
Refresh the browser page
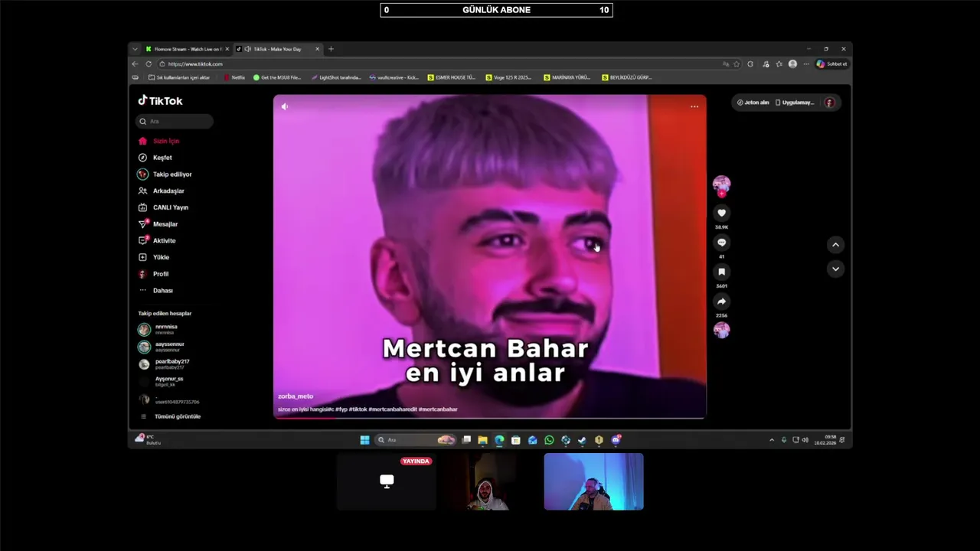(149, 64)
